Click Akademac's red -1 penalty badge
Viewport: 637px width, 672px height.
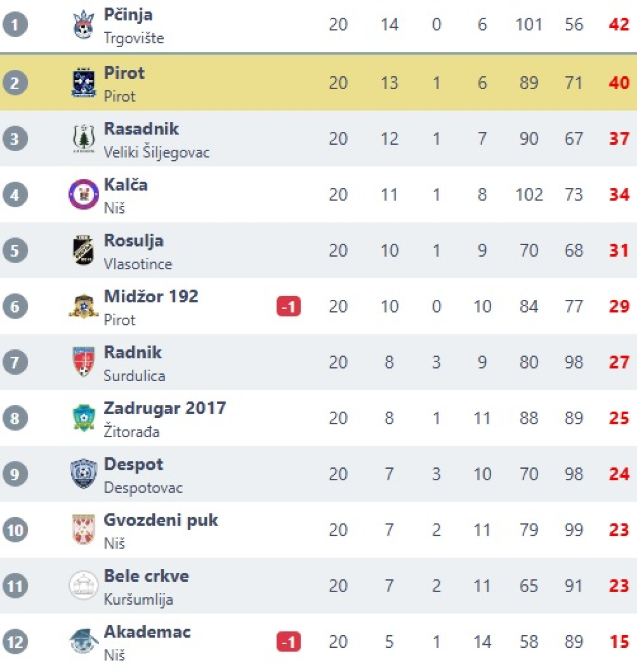coord(289,642)
